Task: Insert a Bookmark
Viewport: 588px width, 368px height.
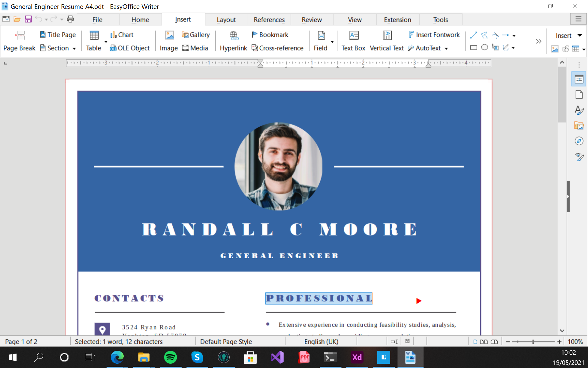Action: click(270, 35)
